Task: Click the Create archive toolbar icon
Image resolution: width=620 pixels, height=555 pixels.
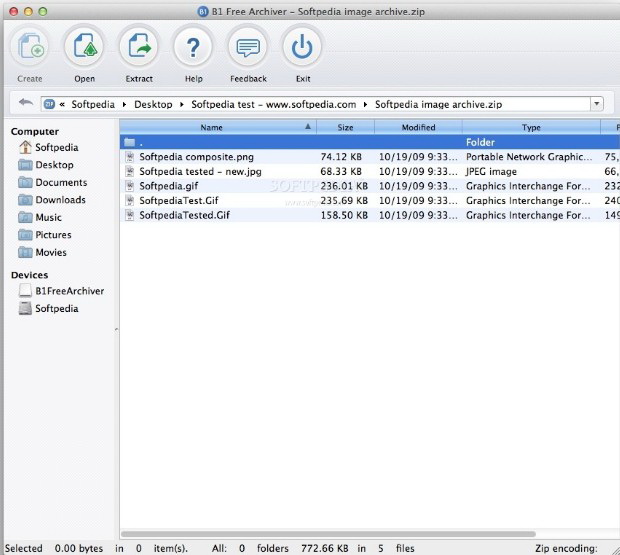Action: (x=30, y=46)
